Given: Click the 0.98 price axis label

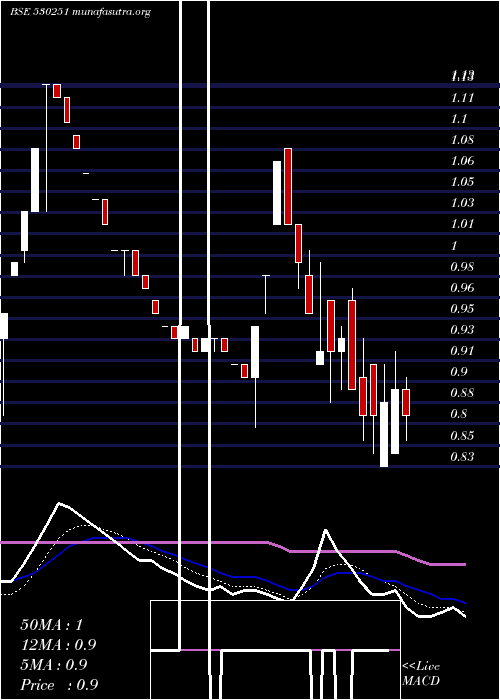Looking at the screenshot, I should [462, 267].
